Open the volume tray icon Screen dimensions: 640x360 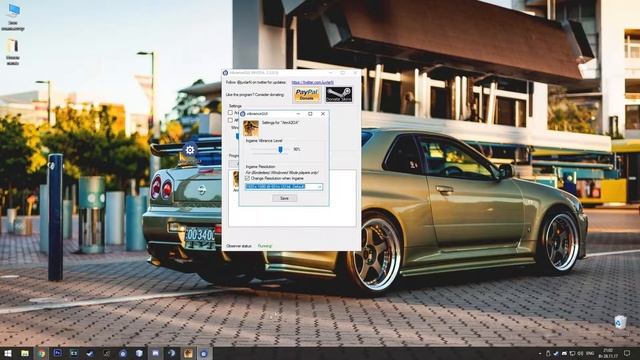(580, 353)
